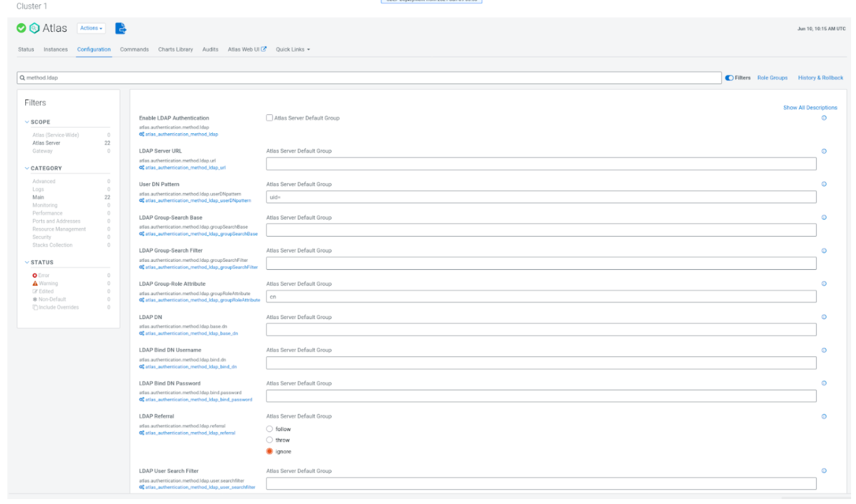The image size is (856, 504).
Task: Click the help icon for Enable LDAP Authentication
Action: click(x=824, y=118)
